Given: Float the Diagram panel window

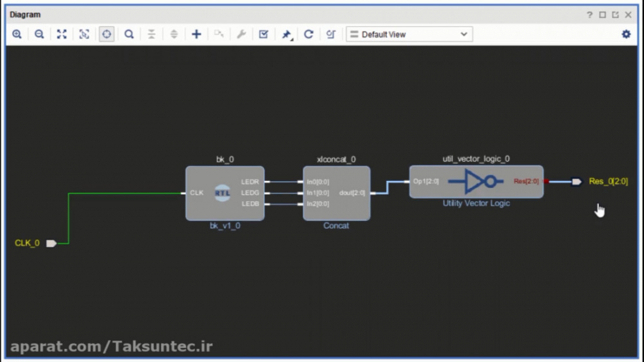Looking at the screenshot, I should tap(615, 15).
